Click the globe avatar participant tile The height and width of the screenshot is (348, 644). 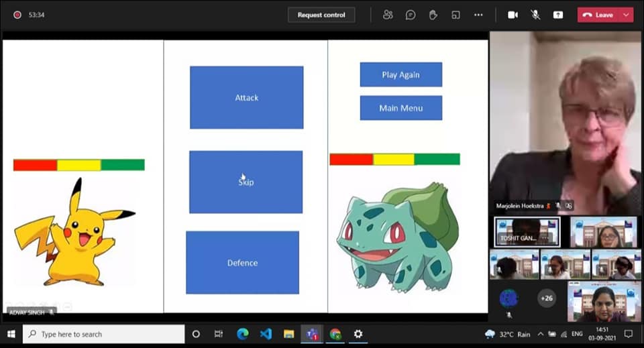[508, 298]
